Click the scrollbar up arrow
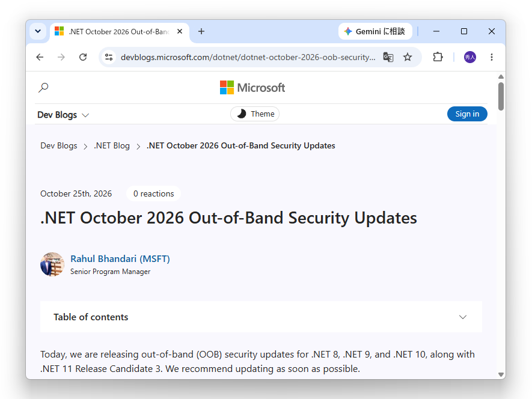The width and height of the screenshot is (532, 399). pyautogui.click(x=501, y=77)
